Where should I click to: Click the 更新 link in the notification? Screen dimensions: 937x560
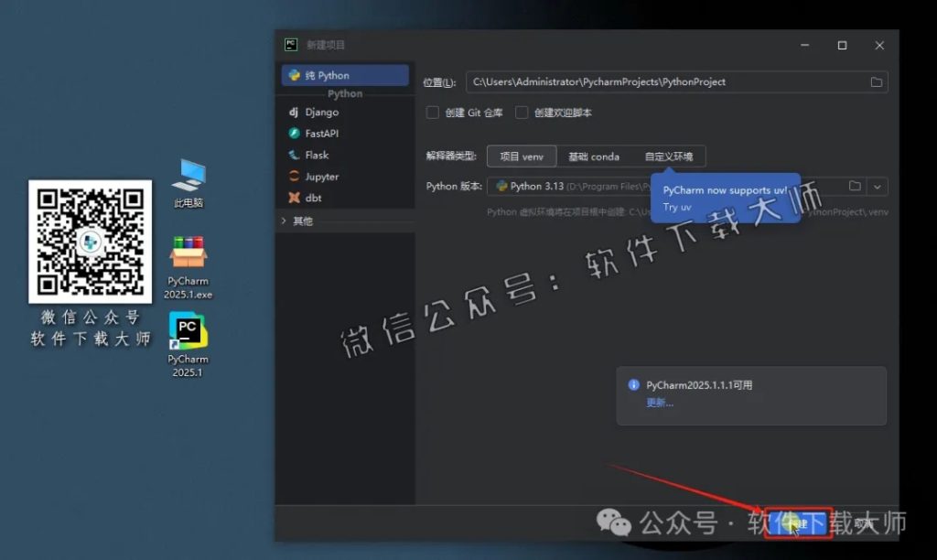(x=656, y=404)
